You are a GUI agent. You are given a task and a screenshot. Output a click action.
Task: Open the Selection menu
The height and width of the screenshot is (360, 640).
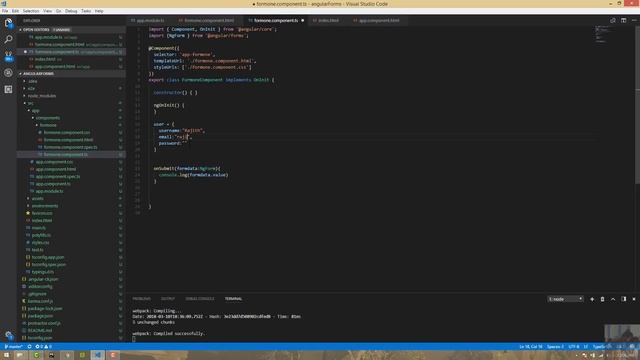31,11
